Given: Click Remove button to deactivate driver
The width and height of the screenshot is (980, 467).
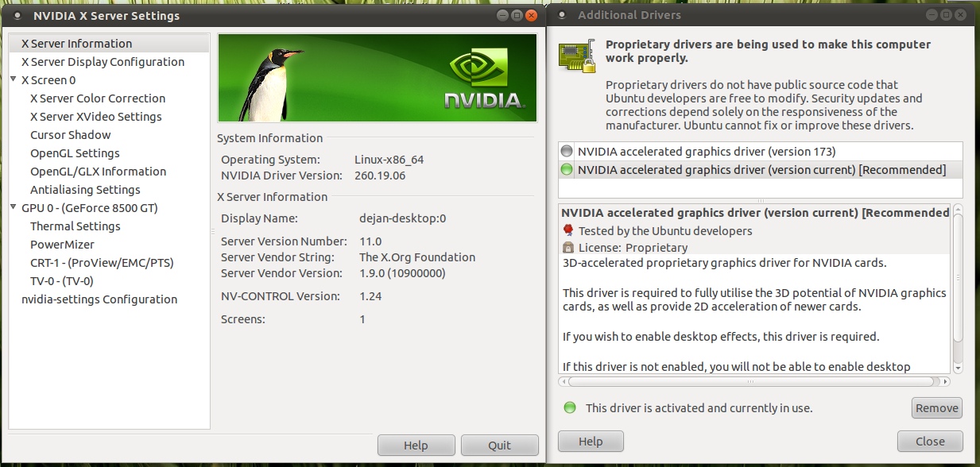Looking at the screenshot, I should [x=936, y=408].
